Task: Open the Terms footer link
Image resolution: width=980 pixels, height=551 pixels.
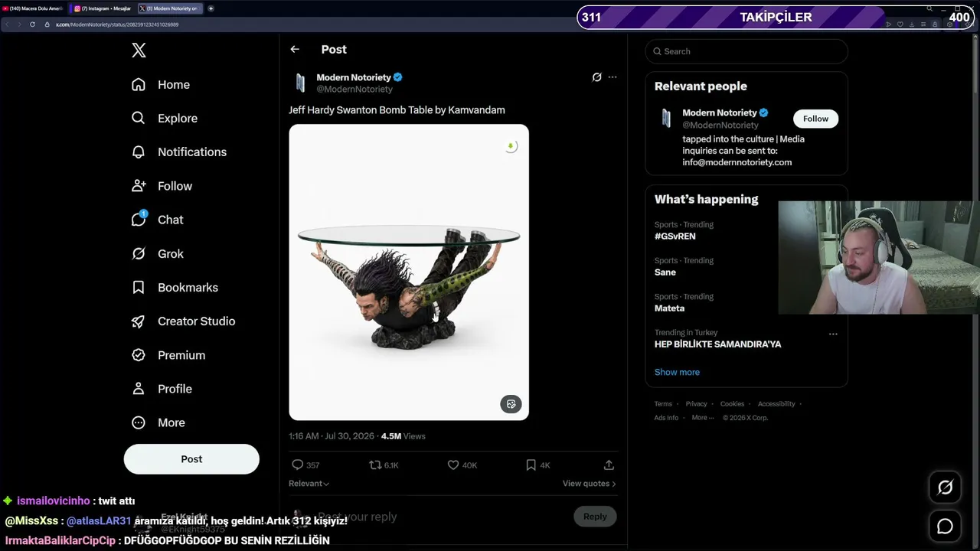Action: coord(663,404)
